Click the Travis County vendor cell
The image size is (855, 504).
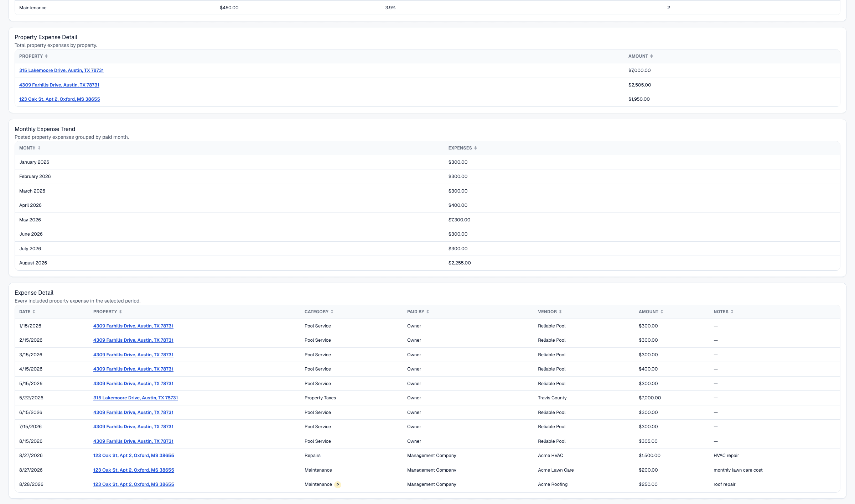pyautogui.click(x=552, y=398)
